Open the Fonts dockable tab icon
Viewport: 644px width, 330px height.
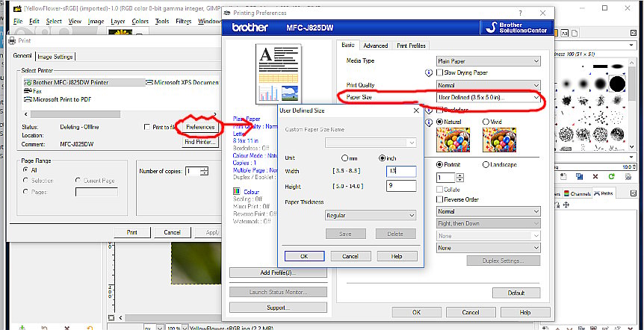click(x=565, y=34)
